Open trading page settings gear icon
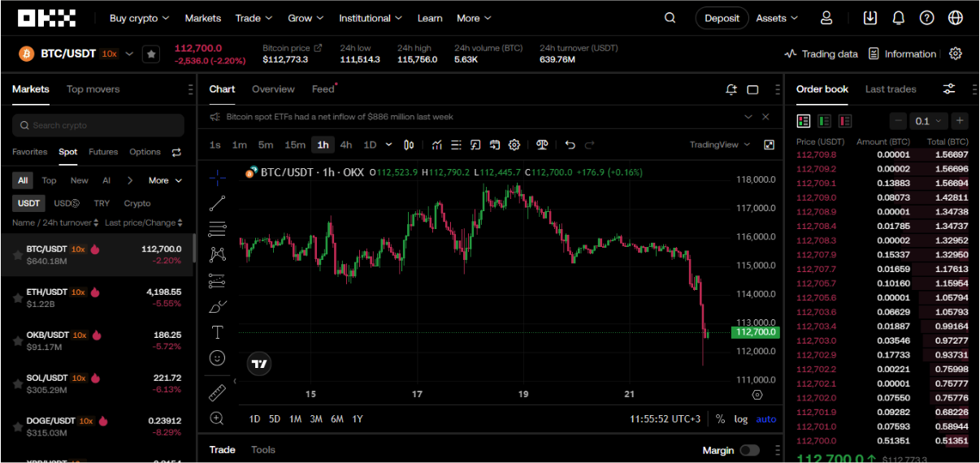980x463 pixels. click(956, 54)
